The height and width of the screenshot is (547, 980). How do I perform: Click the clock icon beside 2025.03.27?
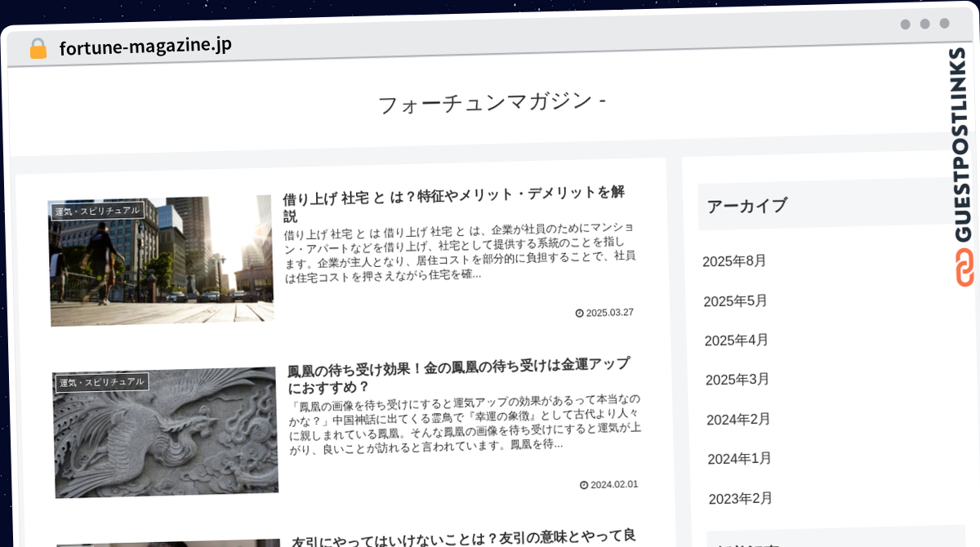click(x=580, y=313)
